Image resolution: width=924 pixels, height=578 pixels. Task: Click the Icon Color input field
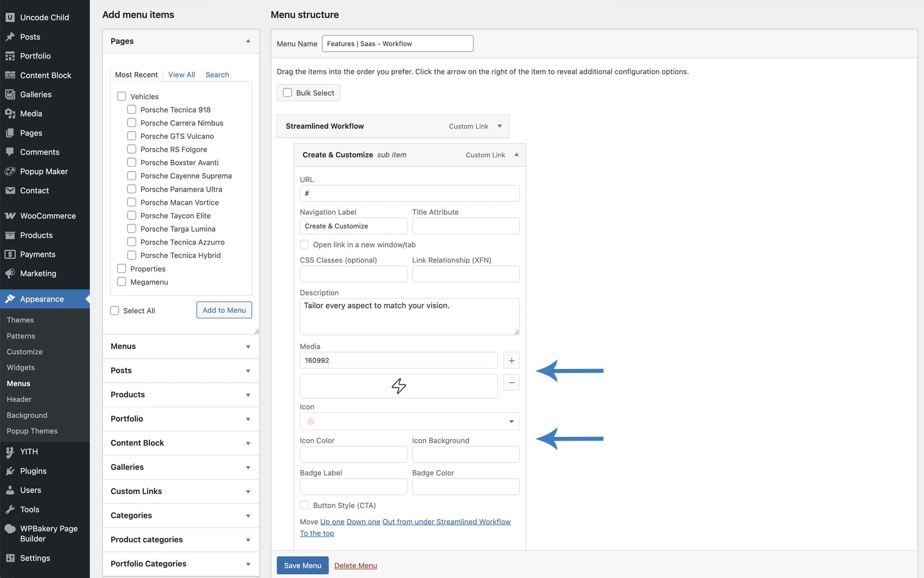click(x=353, y=454)
